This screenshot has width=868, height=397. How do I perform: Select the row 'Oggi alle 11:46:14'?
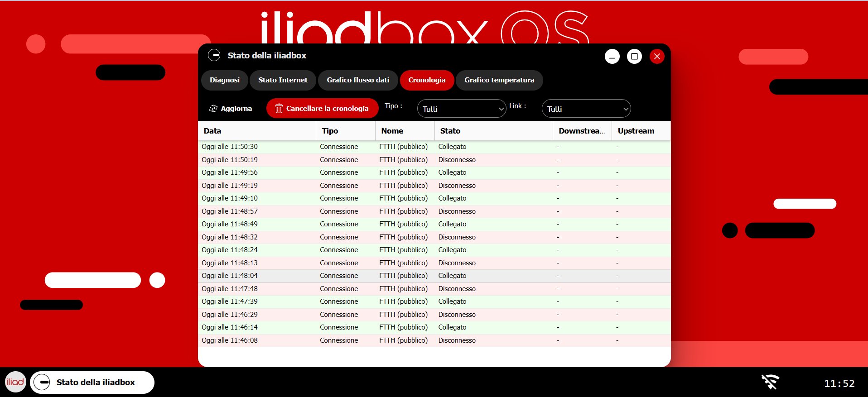[x=434, y=327]
